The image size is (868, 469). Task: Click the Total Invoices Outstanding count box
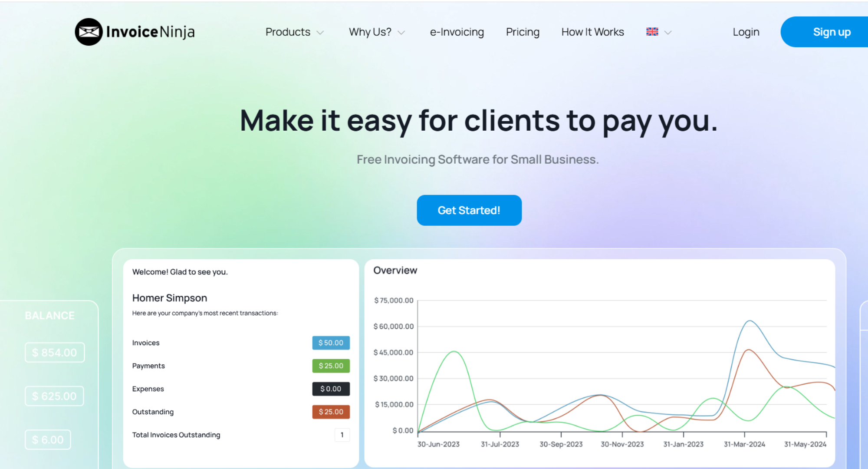click(x=342, y=435)
